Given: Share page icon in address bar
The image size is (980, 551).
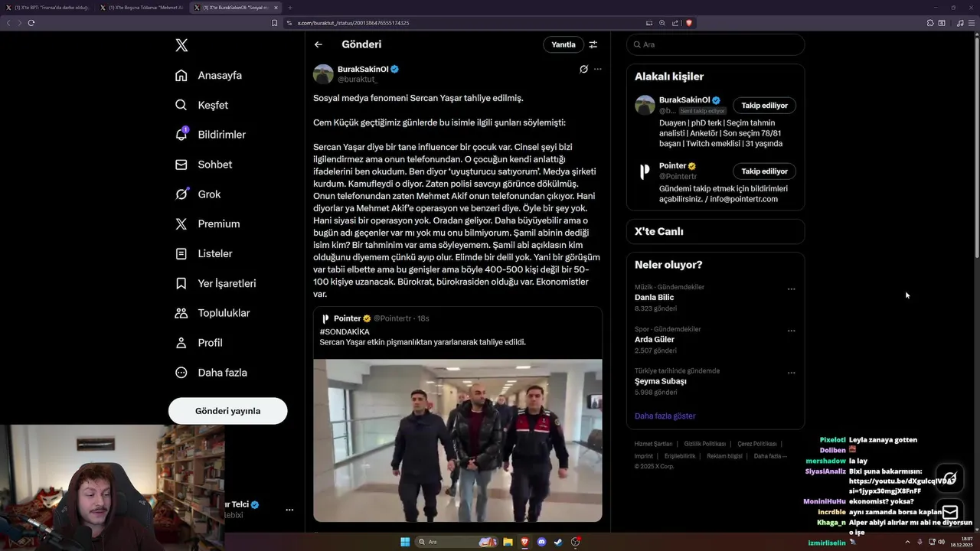Looking at the screenshot, I should pos(675,23).
